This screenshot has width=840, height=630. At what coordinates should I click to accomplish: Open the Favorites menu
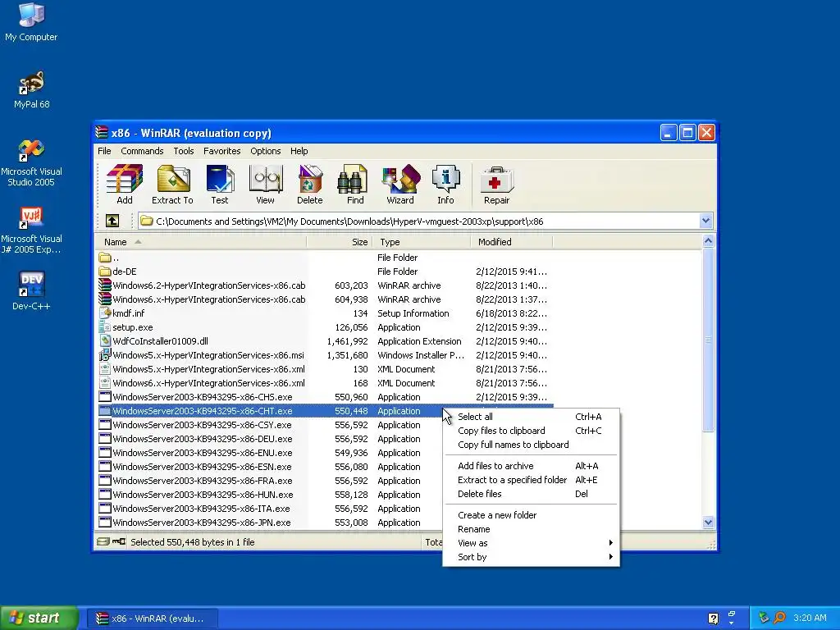click(x=221, y=151)
